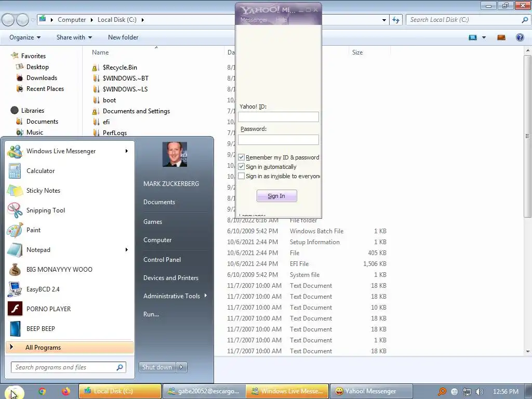
Task: Sort by the Name column header
Action: coord(100,52)
